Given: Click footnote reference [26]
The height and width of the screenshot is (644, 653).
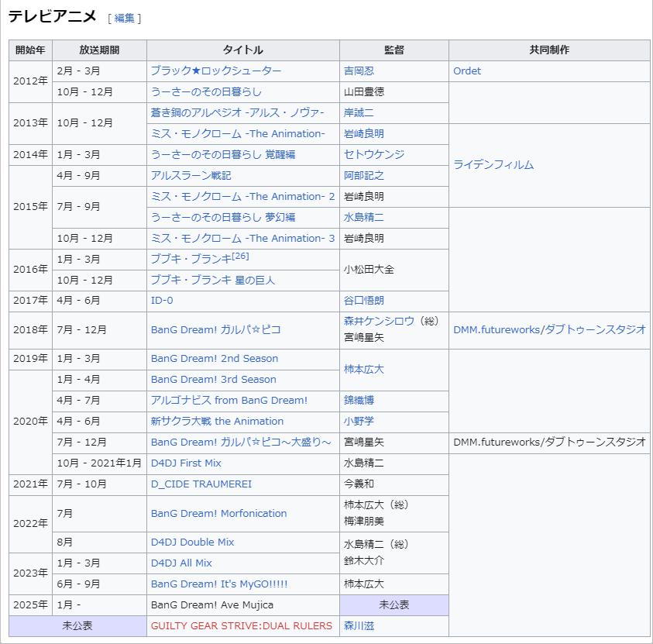Looking at the screenshot, I should click(x=240, y=257).
